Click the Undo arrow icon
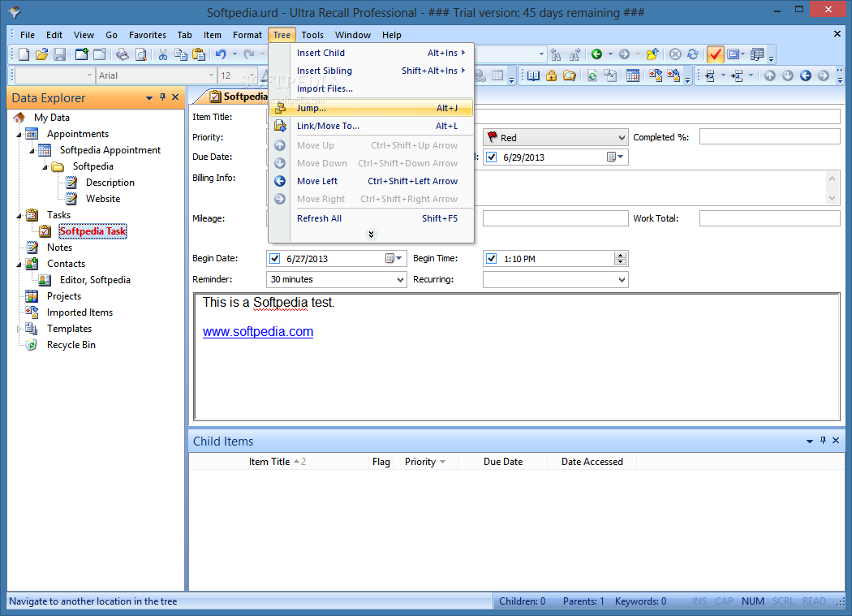852x616 pixels. pyautogui.click(x=221, y=54)
